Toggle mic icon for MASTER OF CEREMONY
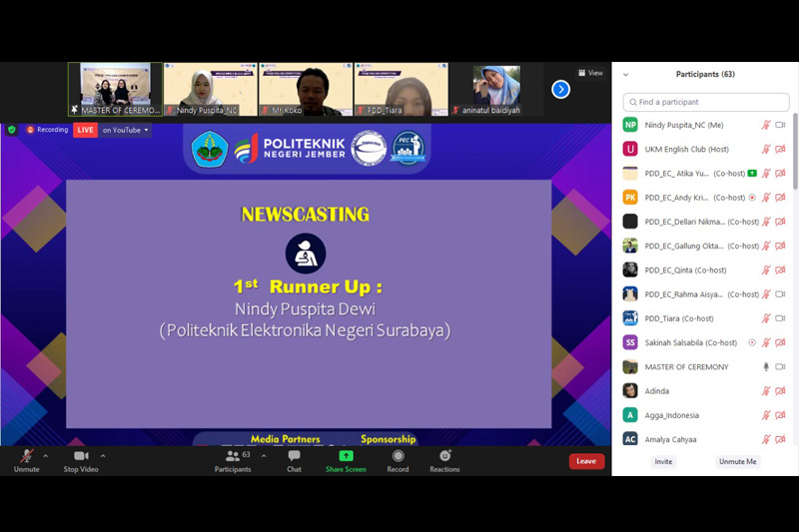Screen dimensions: 799x532 tap(766, 366)
